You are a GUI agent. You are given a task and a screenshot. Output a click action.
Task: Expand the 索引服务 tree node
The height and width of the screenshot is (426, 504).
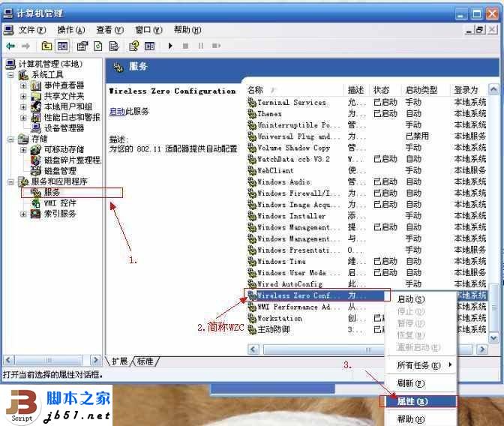[x=23, y=214]
